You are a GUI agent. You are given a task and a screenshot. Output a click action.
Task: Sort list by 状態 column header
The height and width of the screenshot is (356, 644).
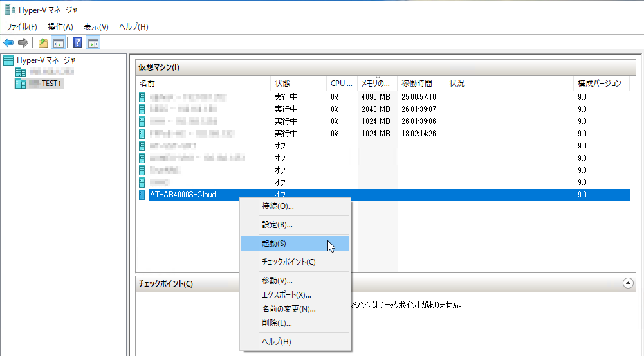click(283, 84)
